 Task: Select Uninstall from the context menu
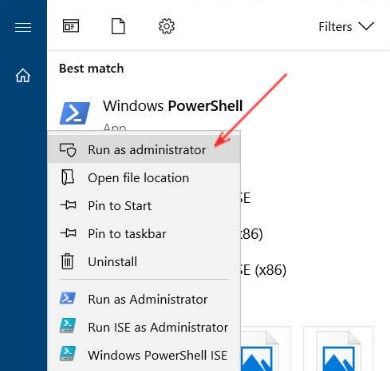tap(144, 262)
